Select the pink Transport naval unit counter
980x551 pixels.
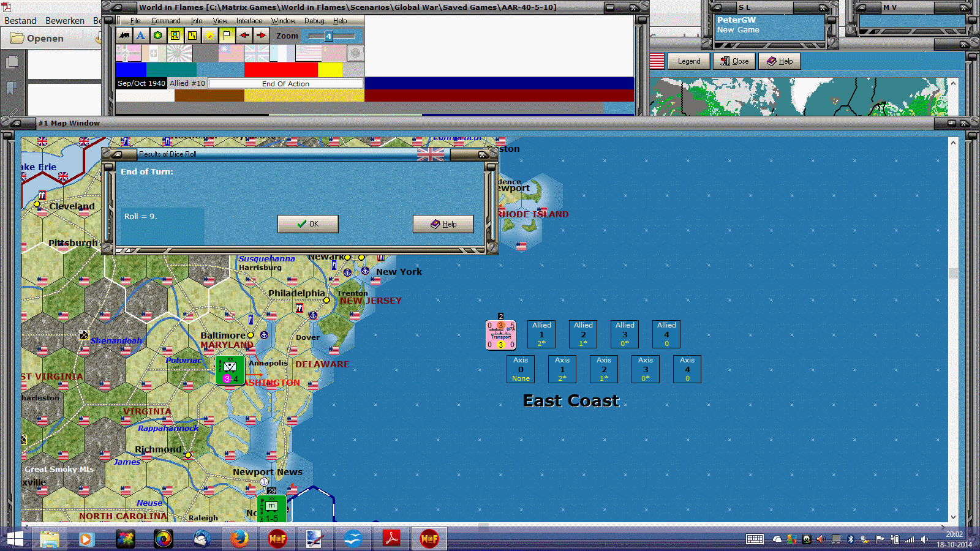point(500,335)
